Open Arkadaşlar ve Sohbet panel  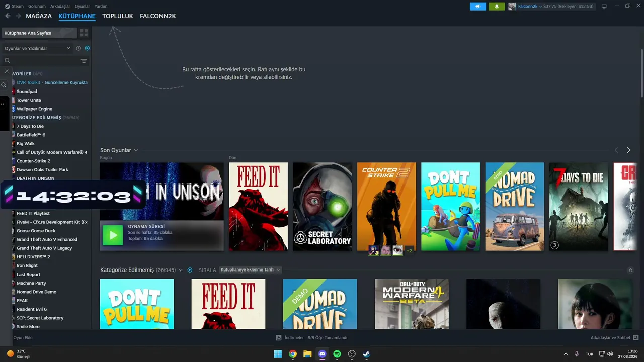click(610, 338)
